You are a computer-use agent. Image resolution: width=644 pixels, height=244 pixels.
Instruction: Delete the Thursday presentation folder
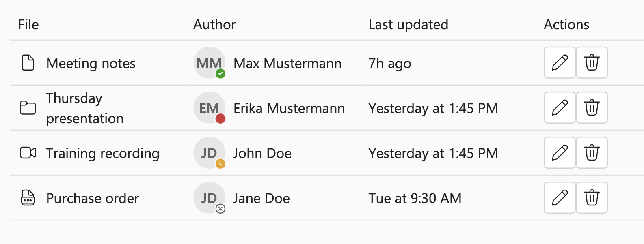[x=592, y=108]
